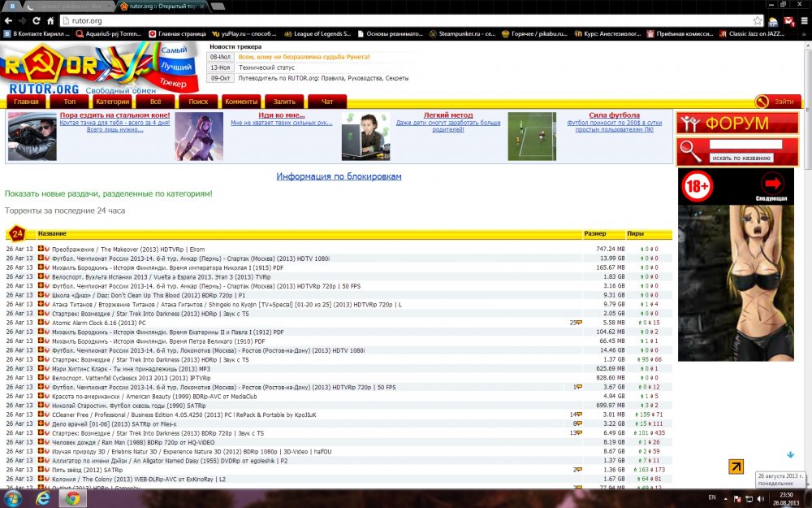812x508 pixels.
Task: Open the ФОРУМ banner button
Action: [x=737, y=124]
